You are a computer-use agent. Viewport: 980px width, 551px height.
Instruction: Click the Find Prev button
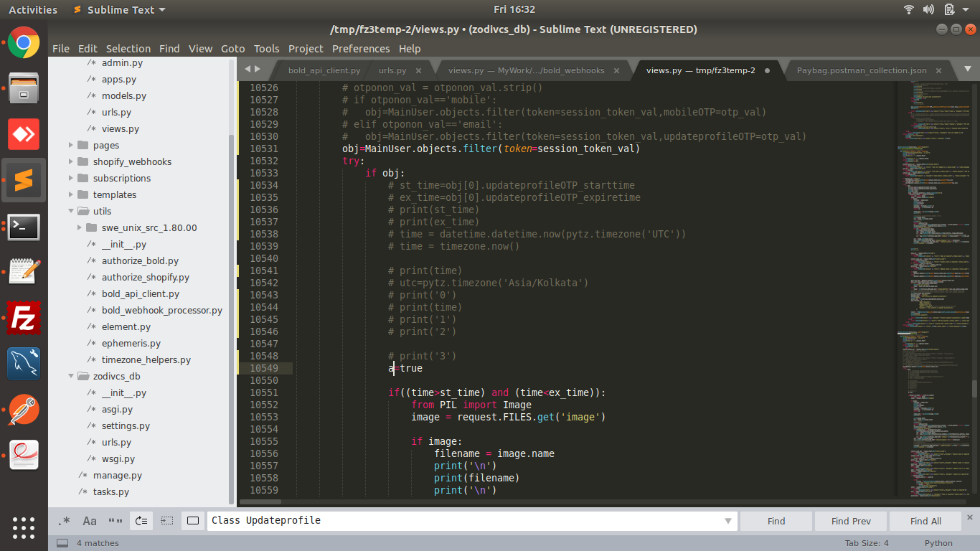coord(851,521)
